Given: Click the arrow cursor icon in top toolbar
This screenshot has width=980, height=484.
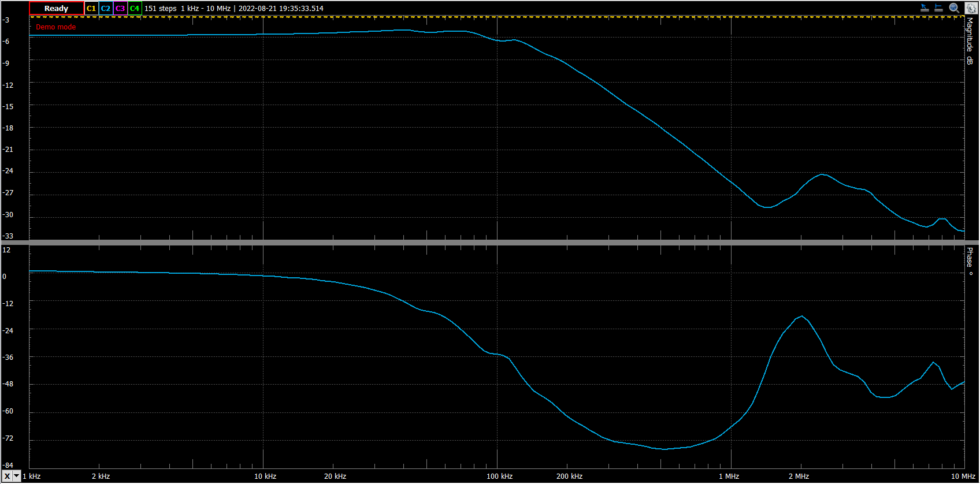Looking at the screenshot, I should pos(925,8).
